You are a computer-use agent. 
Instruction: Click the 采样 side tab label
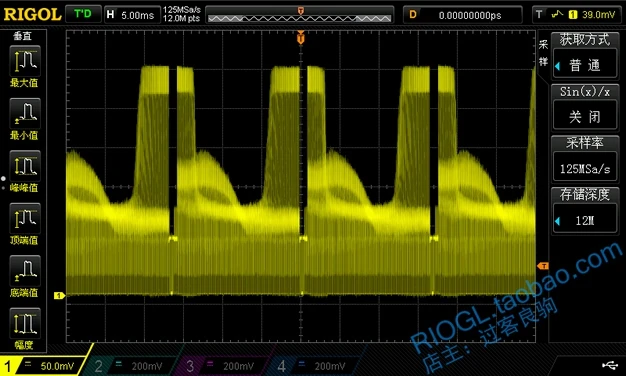click(x=543, y=53)
